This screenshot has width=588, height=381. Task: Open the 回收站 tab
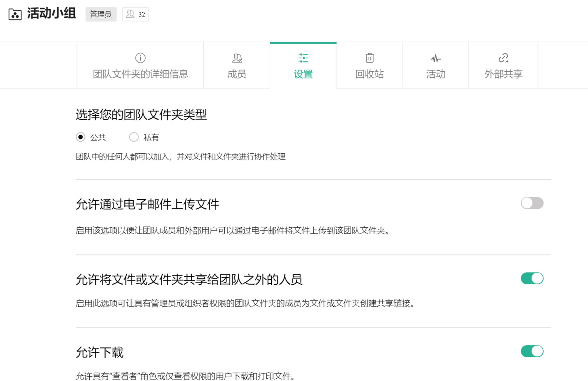pyautogui.click(x=370, y=74)
